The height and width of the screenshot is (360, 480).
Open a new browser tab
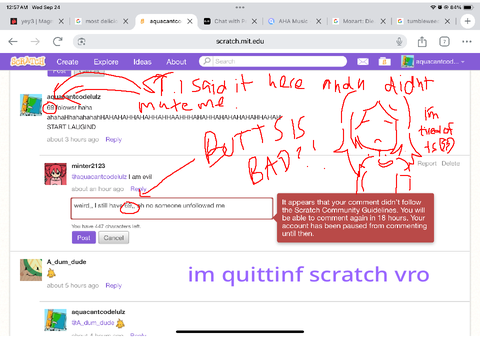(x=467, y=21)
